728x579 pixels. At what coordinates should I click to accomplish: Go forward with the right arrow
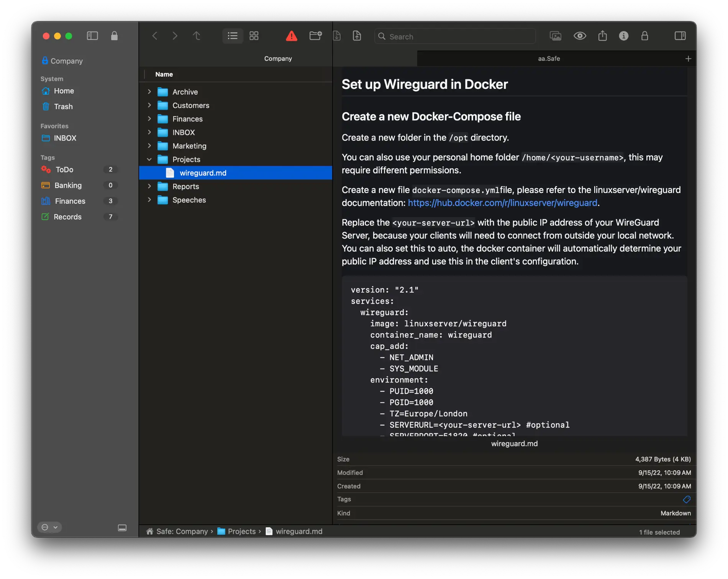(x=175, y=36)
